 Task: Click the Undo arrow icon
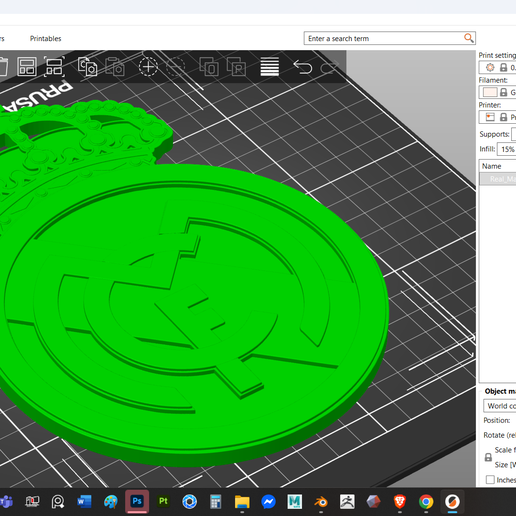coord(303,67)
